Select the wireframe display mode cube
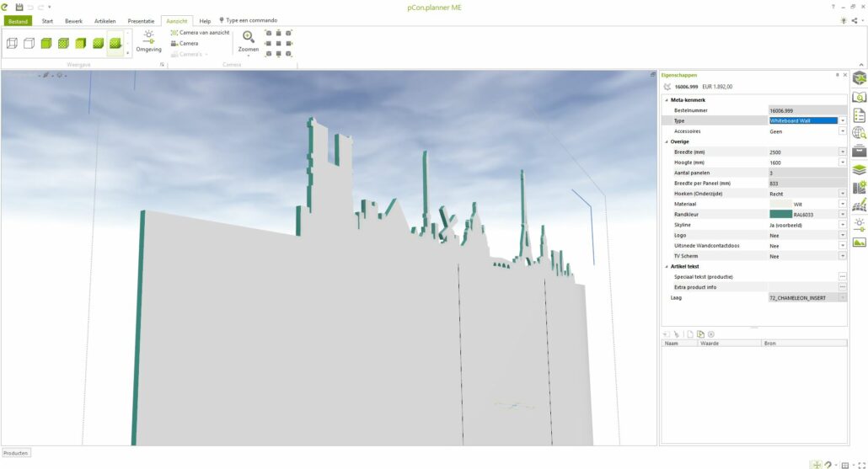Screen dimensions: 868x469 tap(12, 43)
